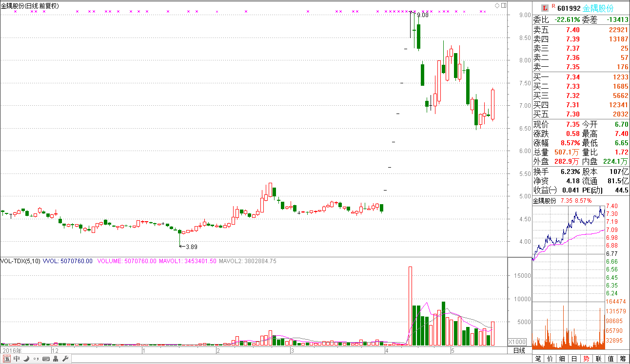Switch to the 筹 tab
The width and height of the screenshot is (630, 364).
click(623, 359)
